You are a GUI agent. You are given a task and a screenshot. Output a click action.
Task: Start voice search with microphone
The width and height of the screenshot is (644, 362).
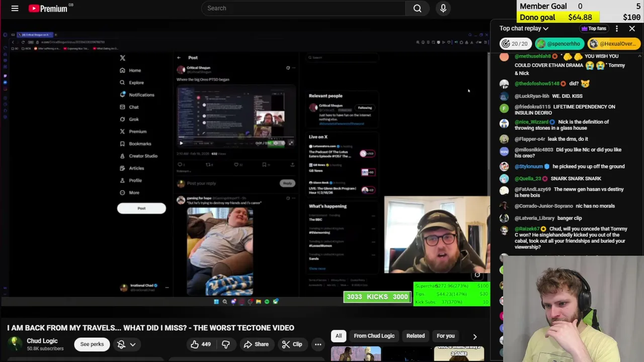click(443, 8)
